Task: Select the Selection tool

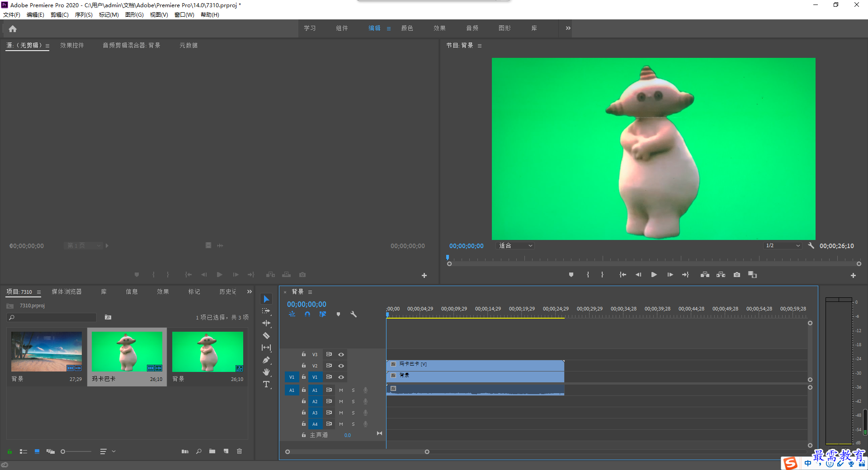Action: tap(266, 299)
